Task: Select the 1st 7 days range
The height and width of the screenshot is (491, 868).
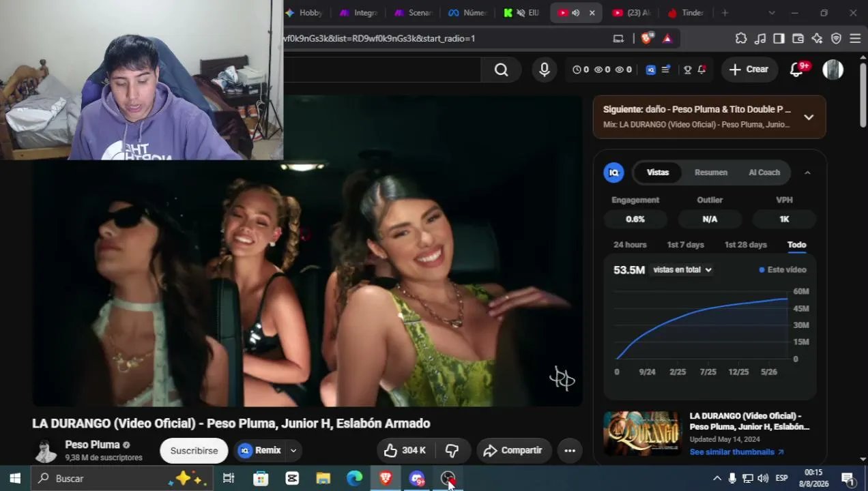Action: click(x=685, y=245)
